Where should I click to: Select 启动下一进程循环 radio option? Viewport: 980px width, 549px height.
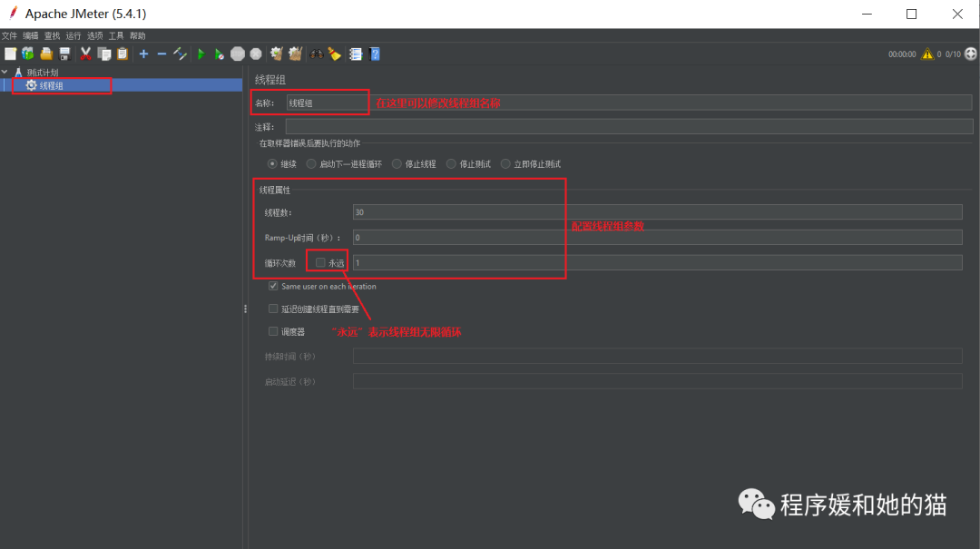311,164
